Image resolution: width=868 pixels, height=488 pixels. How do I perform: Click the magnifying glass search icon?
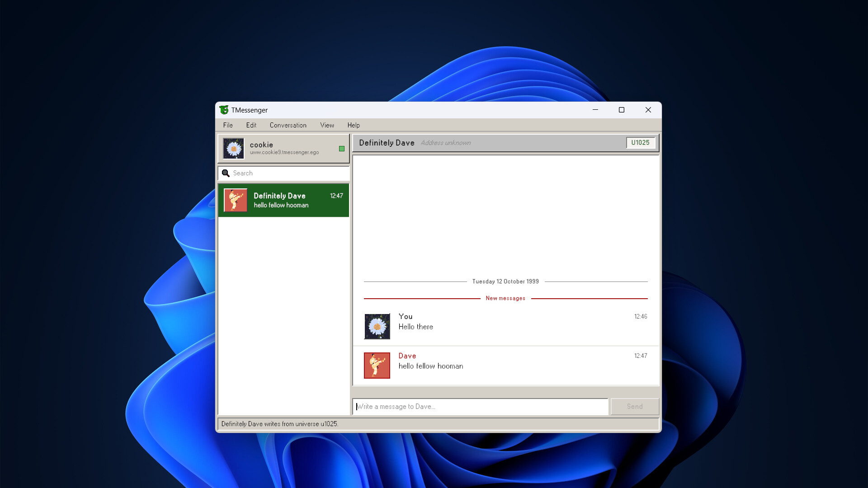(x=226, y=173)
